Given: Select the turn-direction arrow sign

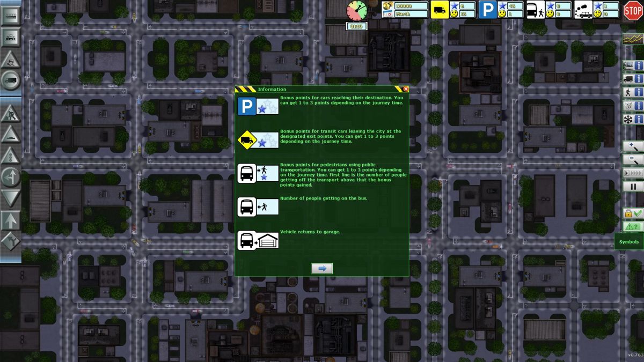Looking at the screenshot, I should coord(11,177).
